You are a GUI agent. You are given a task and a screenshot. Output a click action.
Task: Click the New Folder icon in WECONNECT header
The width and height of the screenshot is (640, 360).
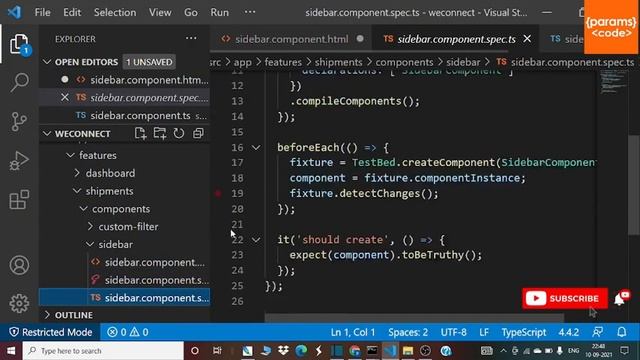point(160,133)
